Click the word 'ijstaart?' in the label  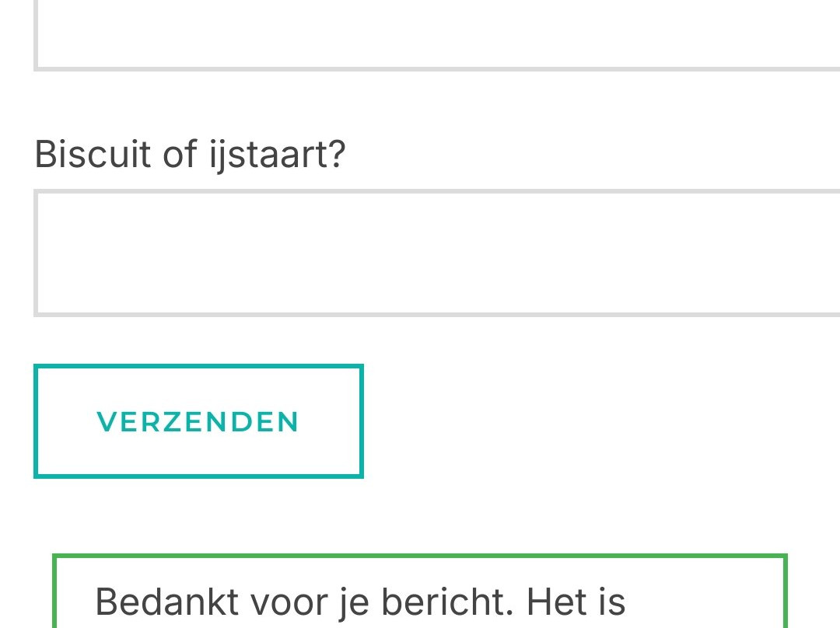click(277, 155)
